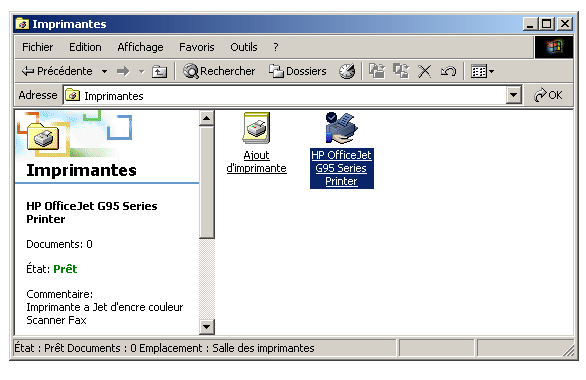
Task: Click the Move To toolbar icon
Action: 377,71
